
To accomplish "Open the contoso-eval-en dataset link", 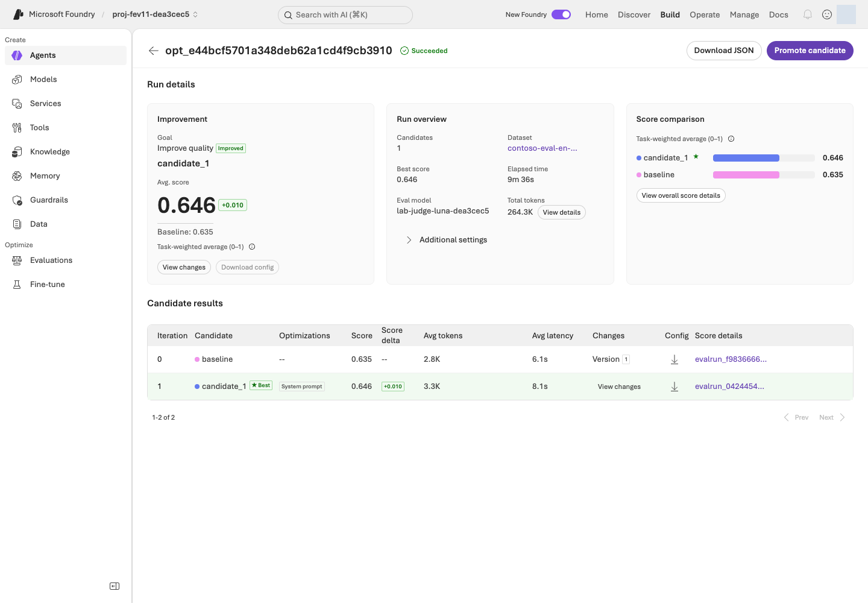I will tap(542, 148).
